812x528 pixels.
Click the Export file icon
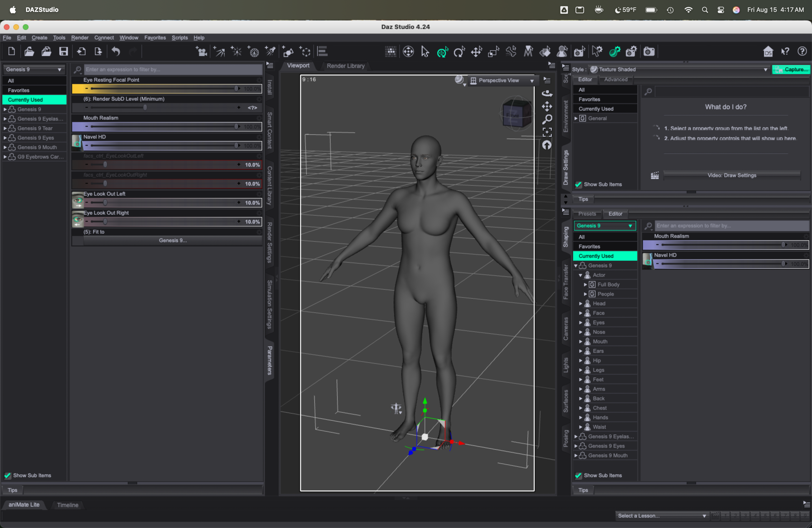point(98,52)
